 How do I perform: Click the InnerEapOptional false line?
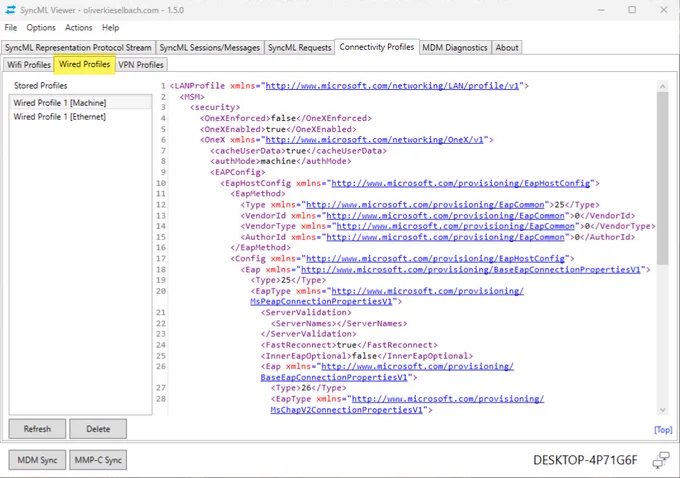(x=367, y=356)
